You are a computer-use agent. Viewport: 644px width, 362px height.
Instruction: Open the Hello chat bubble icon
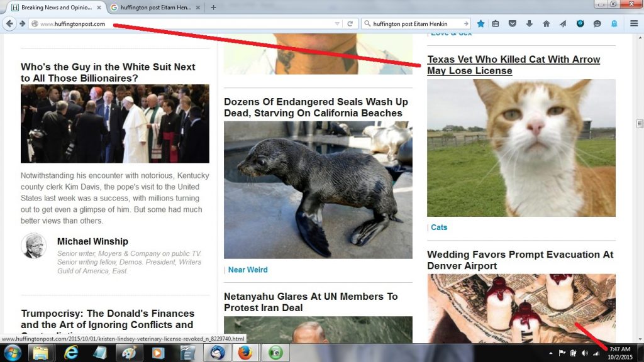click(597, 24)
